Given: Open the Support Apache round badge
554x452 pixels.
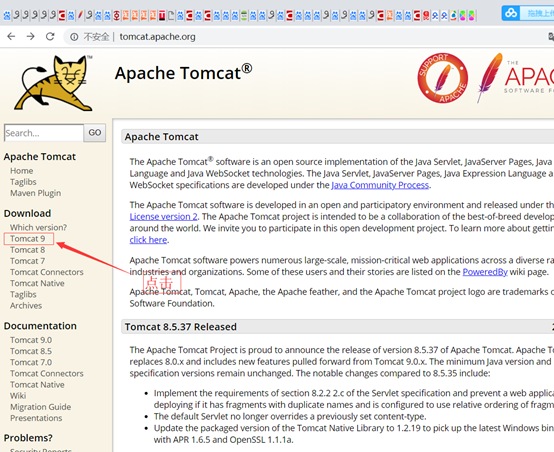Looking at the screenshot, I should coord(442,78).
